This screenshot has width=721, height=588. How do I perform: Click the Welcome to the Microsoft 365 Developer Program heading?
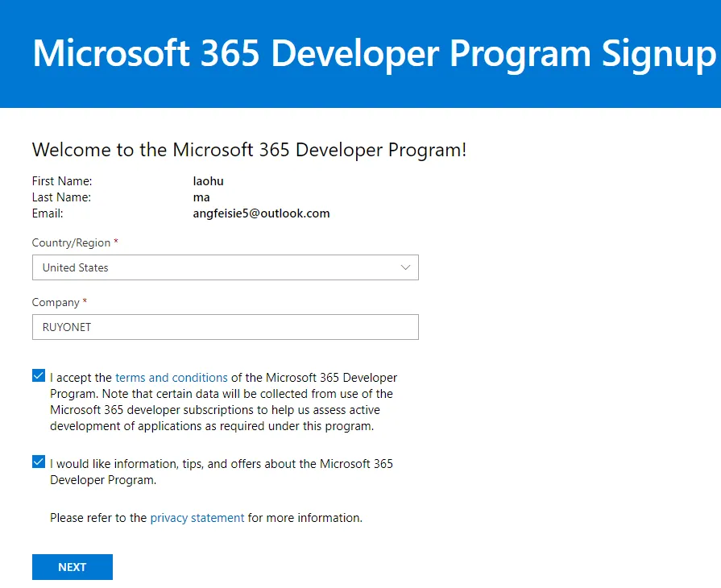click(x=249, y=150)
